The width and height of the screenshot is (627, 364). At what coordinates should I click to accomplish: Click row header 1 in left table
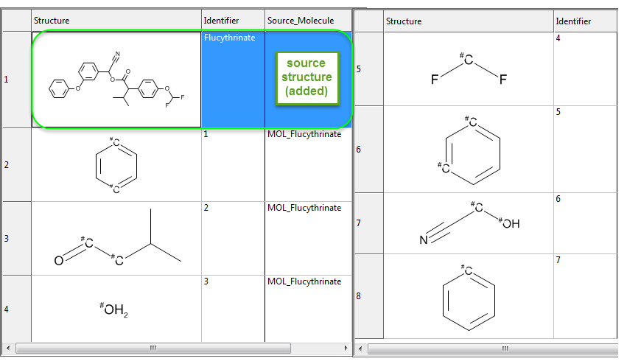tap(17, 80)
